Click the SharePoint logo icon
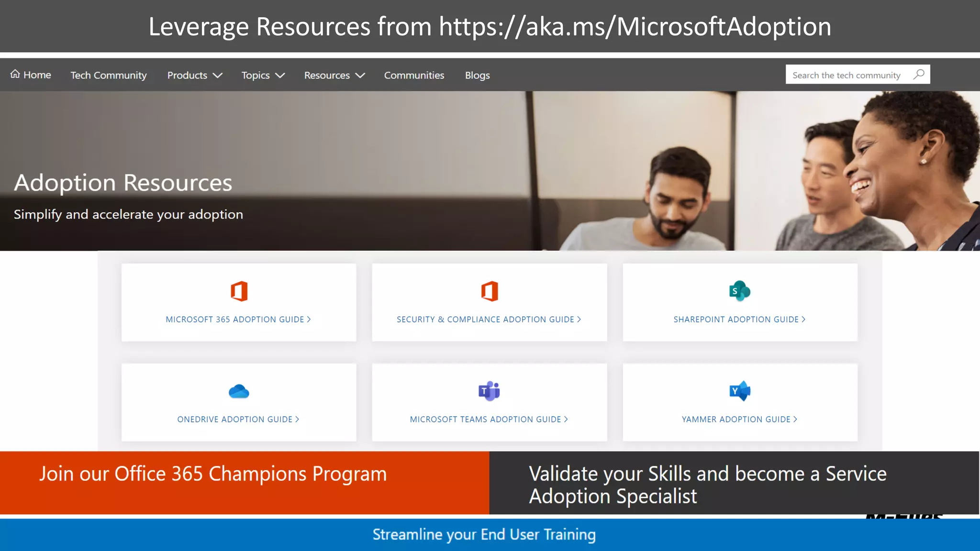Screen dimensions: 980x551 click(740, 291)
